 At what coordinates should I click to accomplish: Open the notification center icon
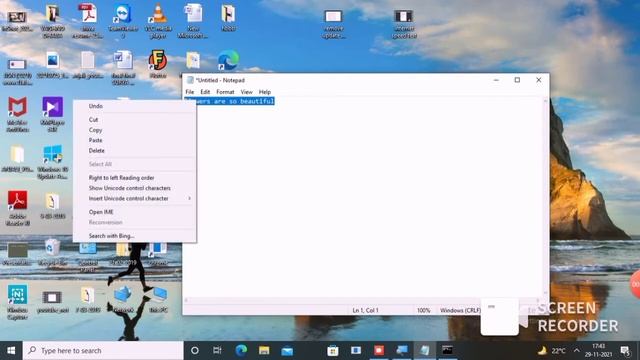(x=624, y=350)
